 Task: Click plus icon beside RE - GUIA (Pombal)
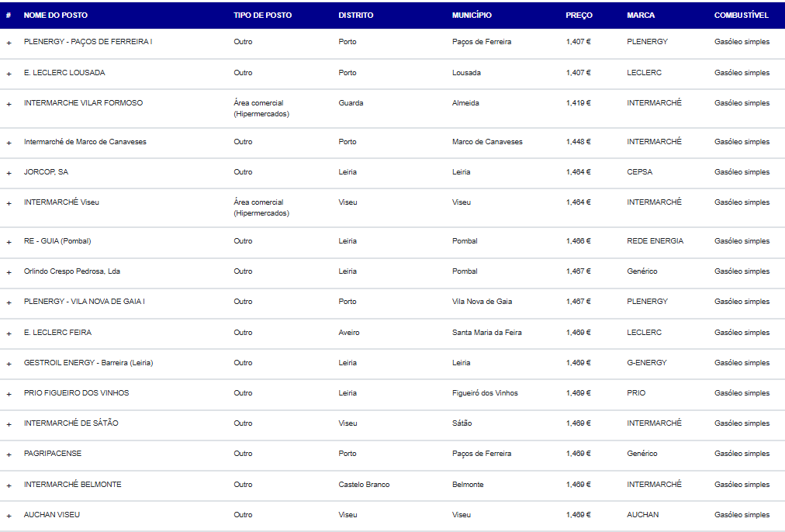tap(9, 242)
